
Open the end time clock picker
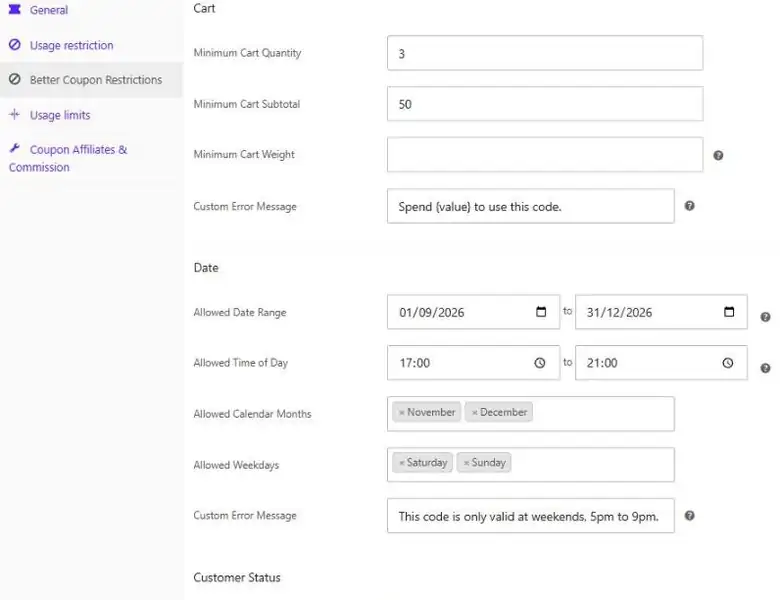[728, 363]
